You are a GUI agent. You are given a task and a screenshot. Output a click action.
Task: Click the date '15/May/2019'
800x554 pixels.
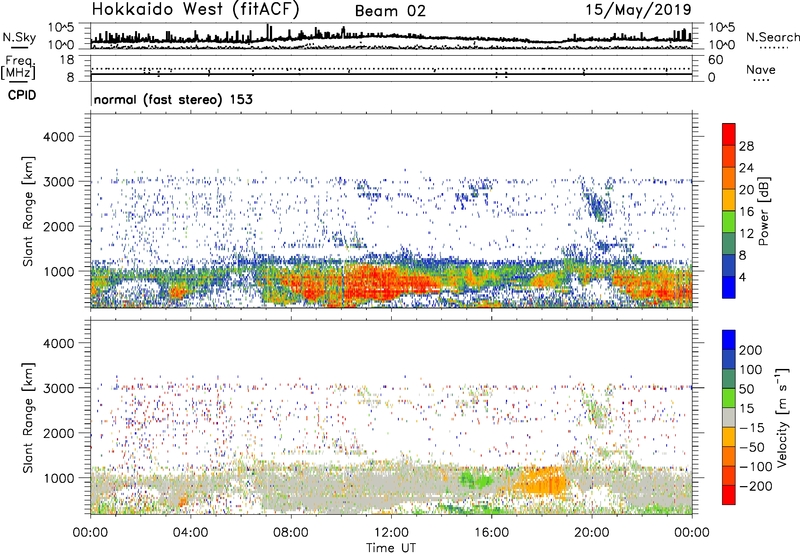[x=638, y=10]
